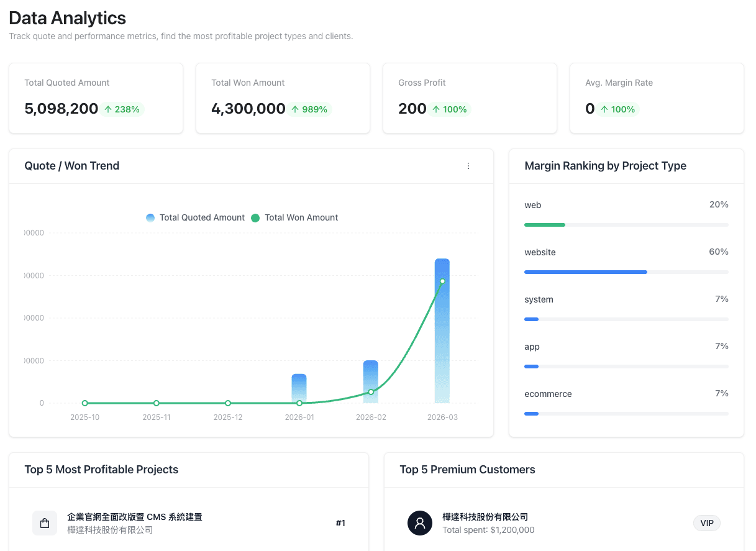Open the 企業官網全面改版暨 CMS 系統建置 project
The width and height of the screenshot is (756, 551).
coord(135,517)
